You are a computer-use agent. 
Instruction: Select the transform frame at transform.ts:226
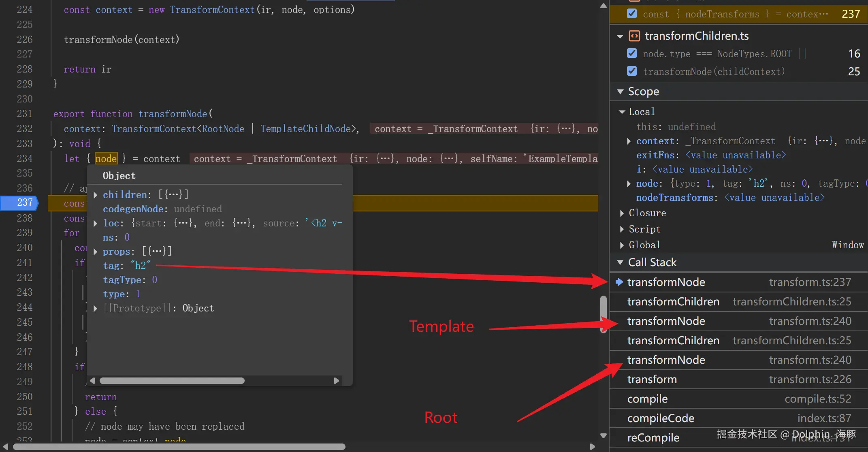pyautogui.click(x=652, y=380)
